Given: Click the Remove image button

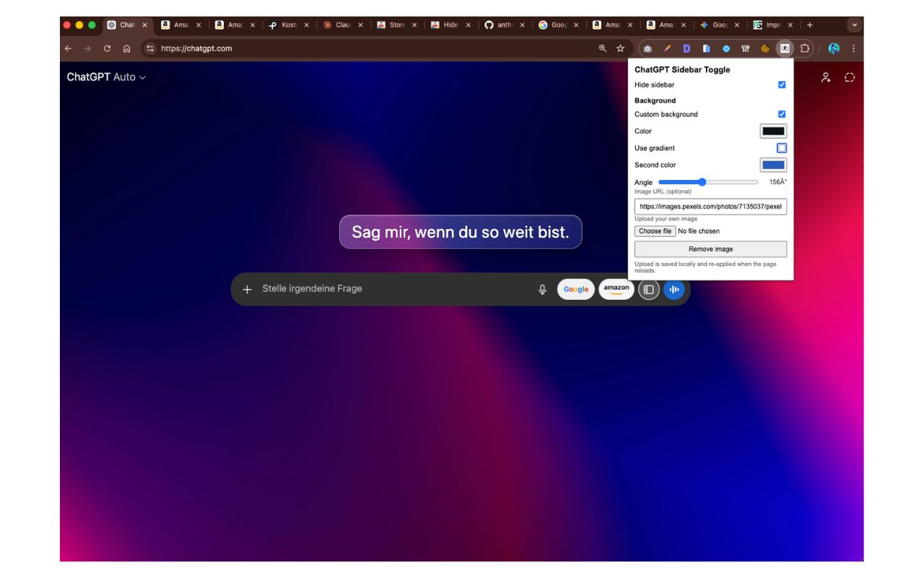Looking at the screenshot, I should point(710,249).
